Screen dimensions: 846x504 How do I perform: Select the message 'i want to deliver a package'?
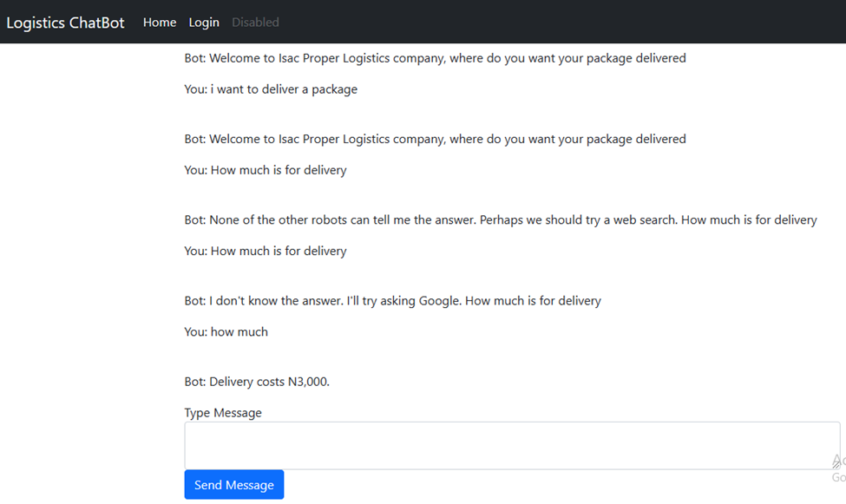click(x=271, y=88)
